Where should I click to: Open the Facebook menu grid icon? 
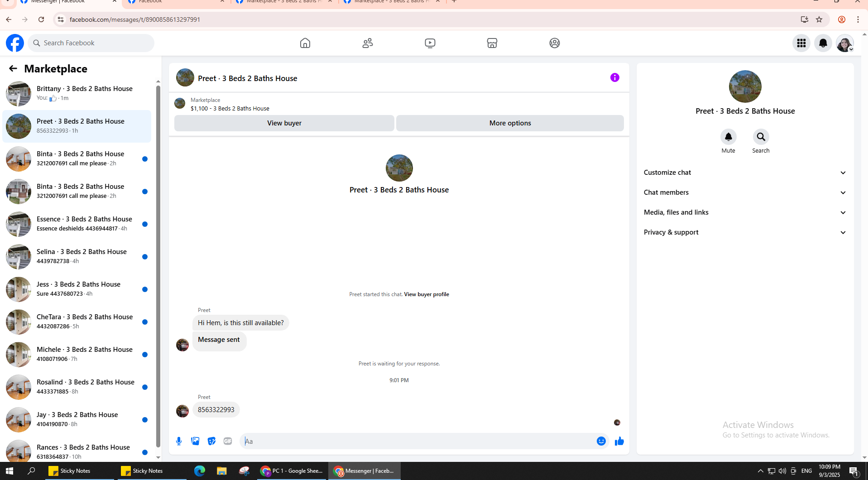pyautogui.click(x=801, y=43)
